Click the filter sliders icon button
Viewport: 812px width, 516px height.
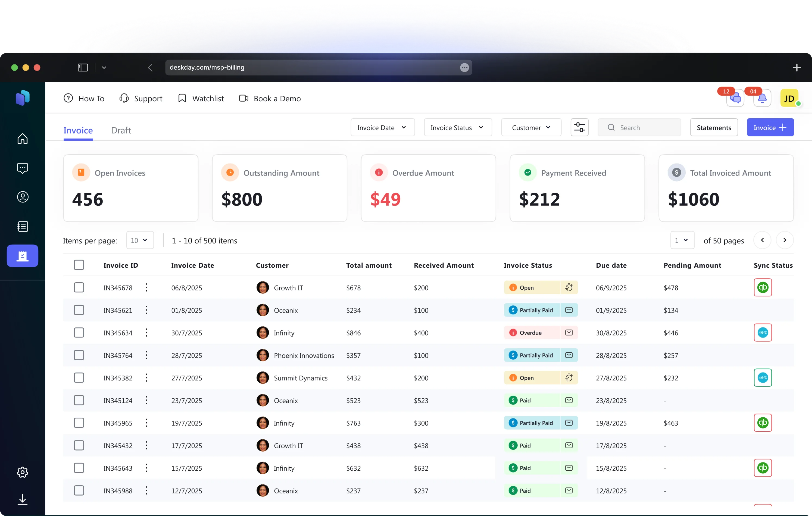(579, 127)
